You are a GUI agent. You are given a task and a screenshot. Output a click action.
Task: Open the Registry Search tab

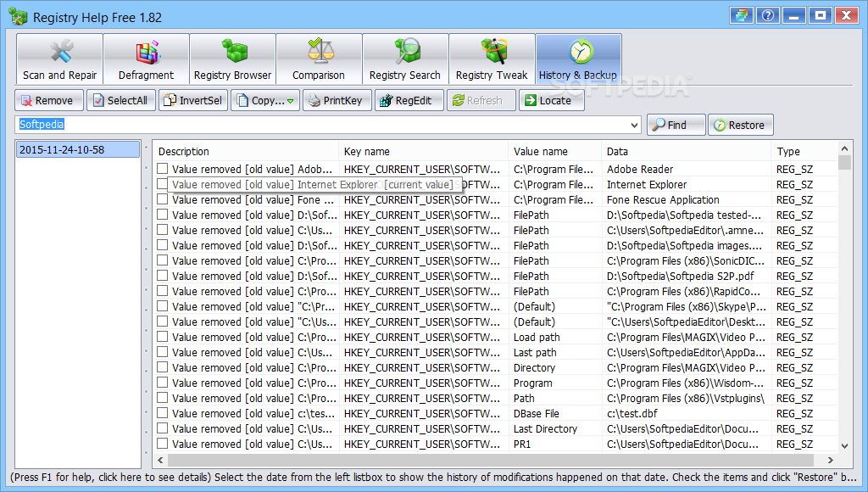click(x=405, y=59)
